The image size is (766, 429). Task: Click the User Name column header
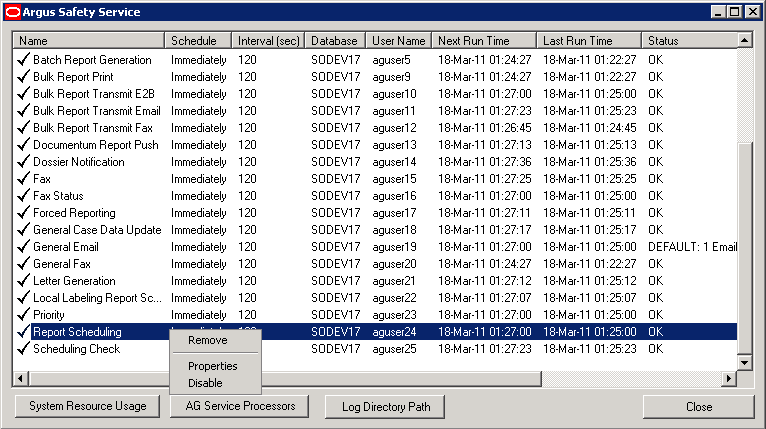(x=399, y=41)
